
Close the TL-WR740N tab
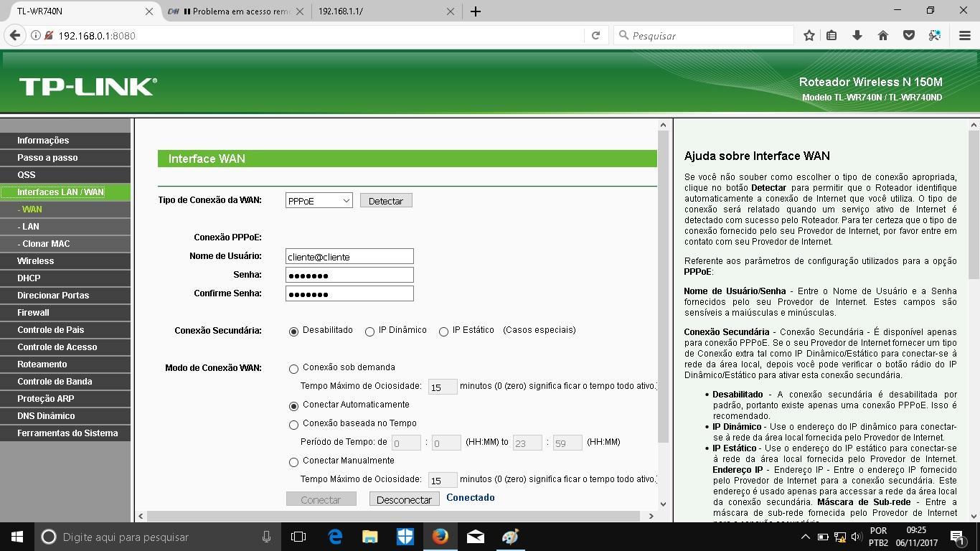click(149, 11)
